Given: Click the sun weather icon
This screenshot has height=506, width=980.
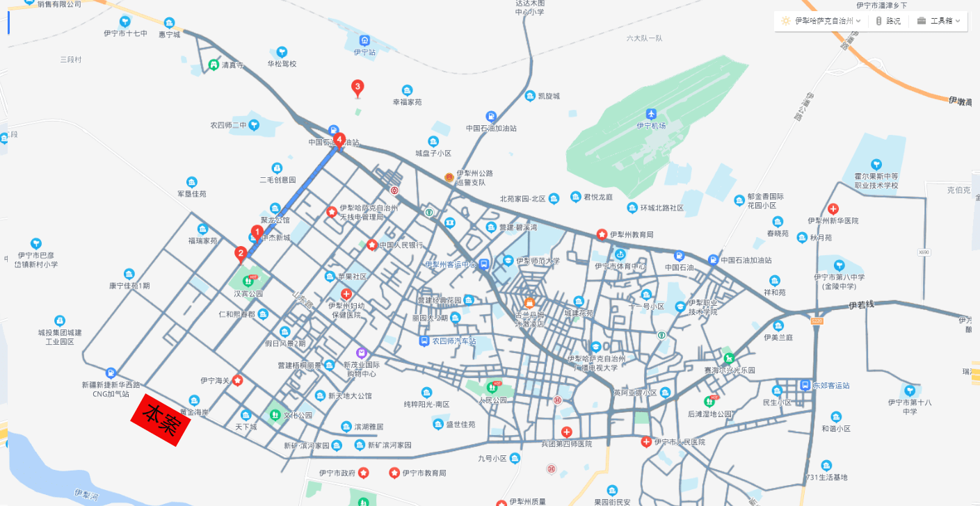Looking at the screenshot, I should tap(786, 21).
